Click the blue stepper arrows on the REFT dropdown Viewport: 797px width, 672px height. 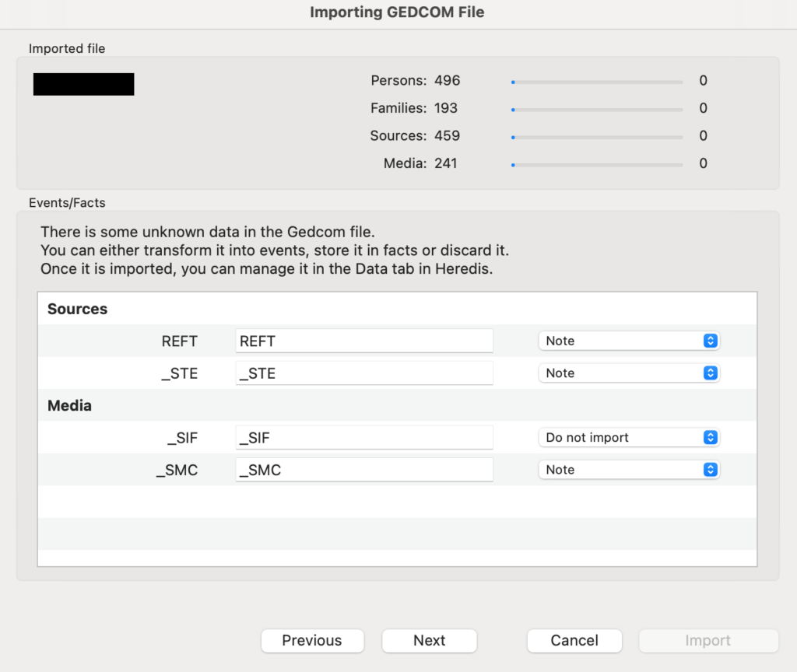[710, 341]
